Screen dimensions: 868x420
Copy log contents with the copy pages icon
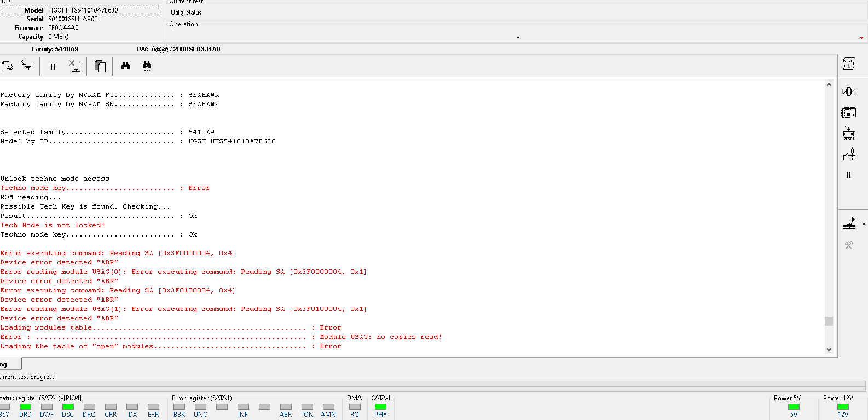pos(100,66)
